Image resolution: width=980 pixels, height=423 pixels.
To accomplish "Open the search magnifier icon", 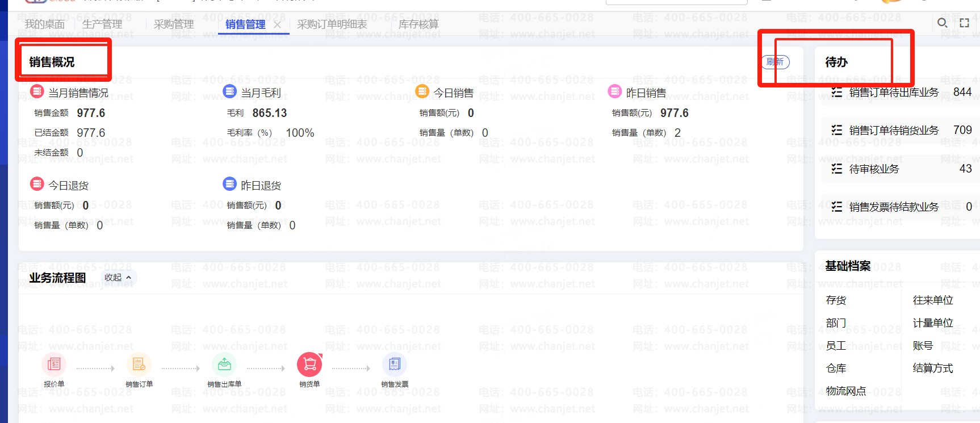I will [x=942, y=23].
